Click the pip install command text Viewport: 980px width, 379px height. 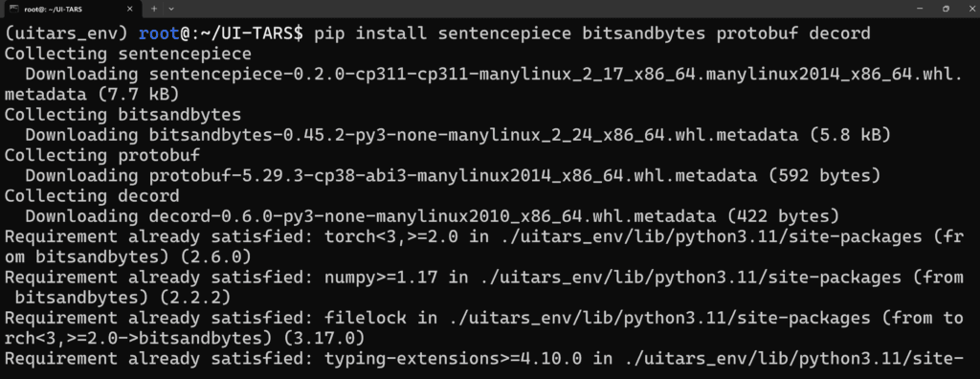click(592, 33)
